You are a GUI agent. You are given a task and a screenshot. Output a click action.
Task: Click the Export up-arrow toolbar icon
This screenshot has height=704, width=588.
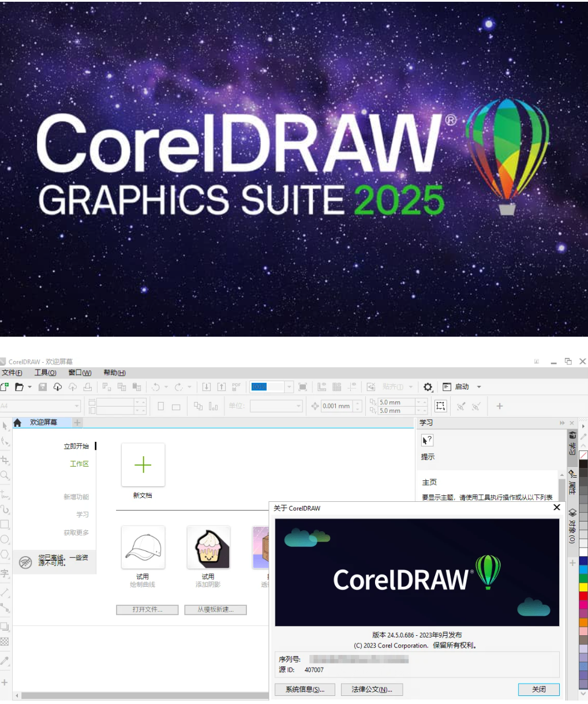point(221,387)
